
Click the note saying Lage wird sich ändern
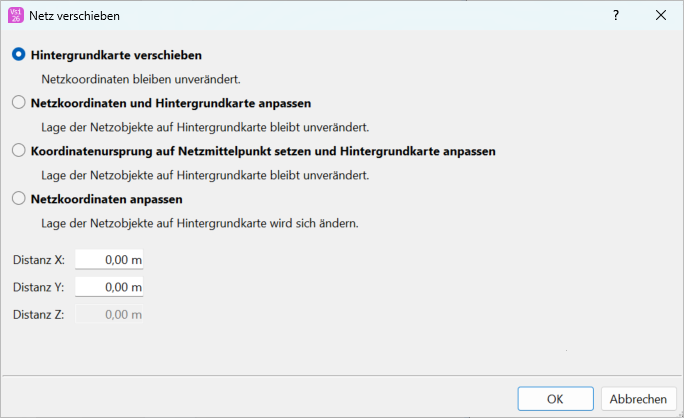199,223
